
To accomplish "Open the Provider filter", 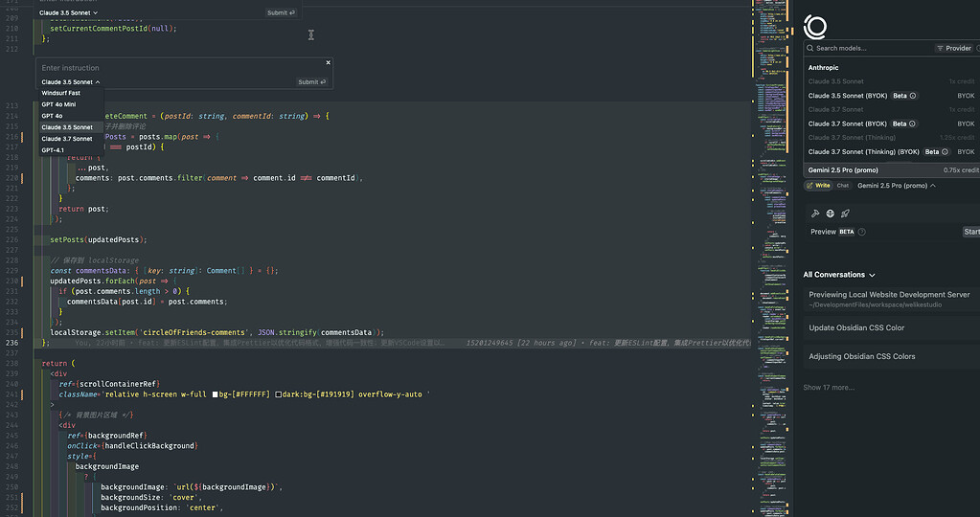I will pyautogui.click(x=954, y=48).
